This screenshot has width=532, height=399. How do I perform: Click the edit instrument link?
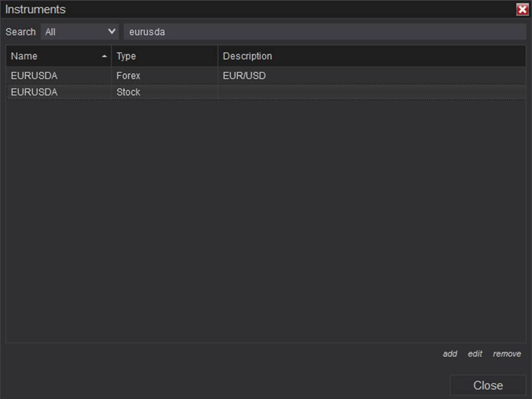[x=475, y=354]
